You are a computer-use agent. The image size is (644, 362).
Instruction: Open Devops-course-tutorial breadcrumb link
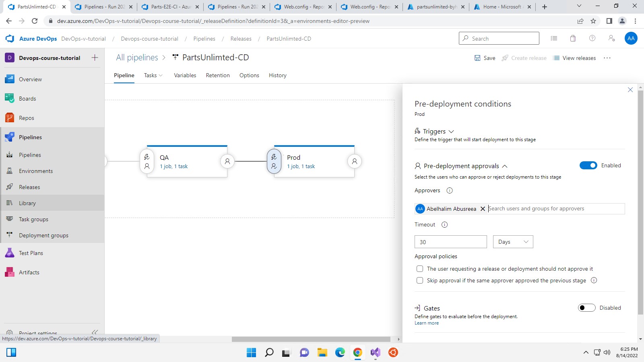point(149,39)
